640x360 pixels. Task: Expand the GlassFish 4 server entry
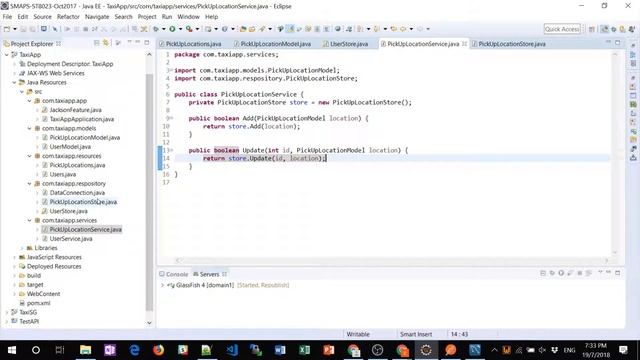point(162,285)
